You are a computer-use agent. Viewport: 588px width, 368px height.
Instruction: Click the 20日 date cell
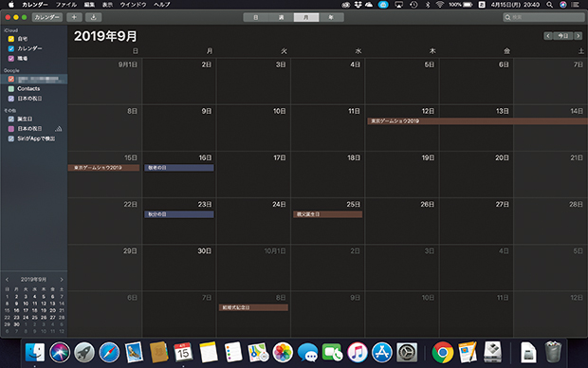coord(476,175)
